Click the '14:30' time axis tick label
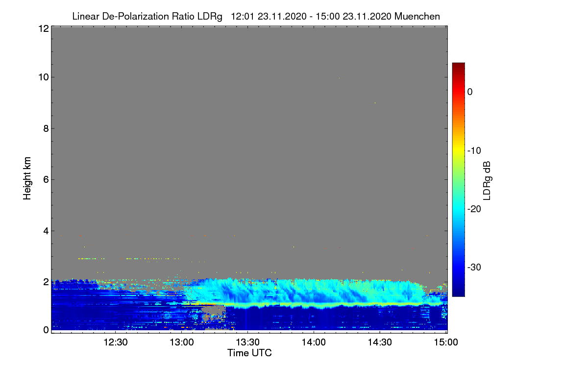 [380, 342]
